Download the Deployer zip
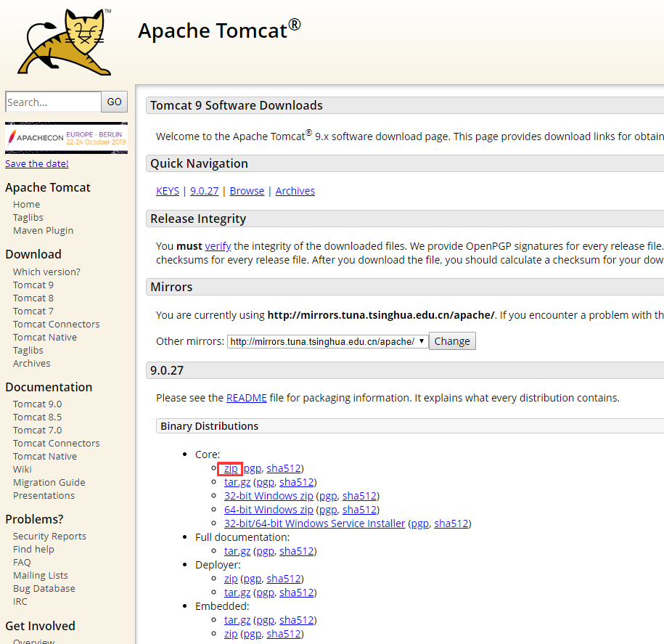Screen dimensions: 664x644 [231, 579]
